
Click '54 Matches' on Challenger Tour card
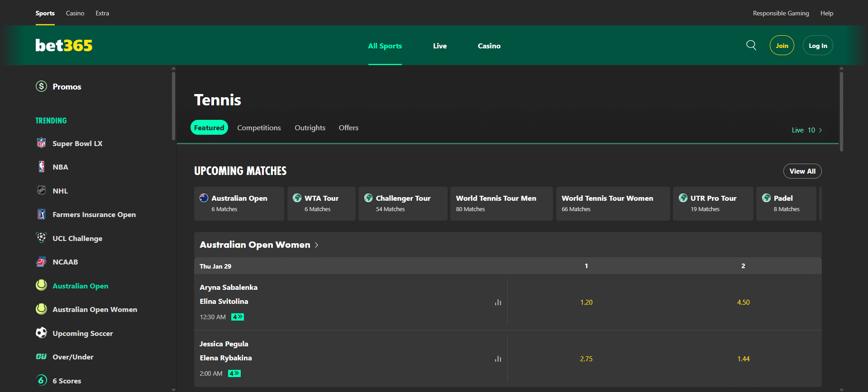click(390, 209)
